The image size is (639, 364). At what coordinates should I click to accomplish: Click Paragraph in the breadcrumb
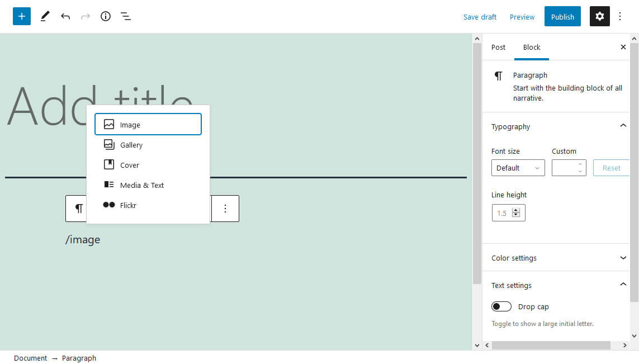pyautogui.click(x=79, y=358)
